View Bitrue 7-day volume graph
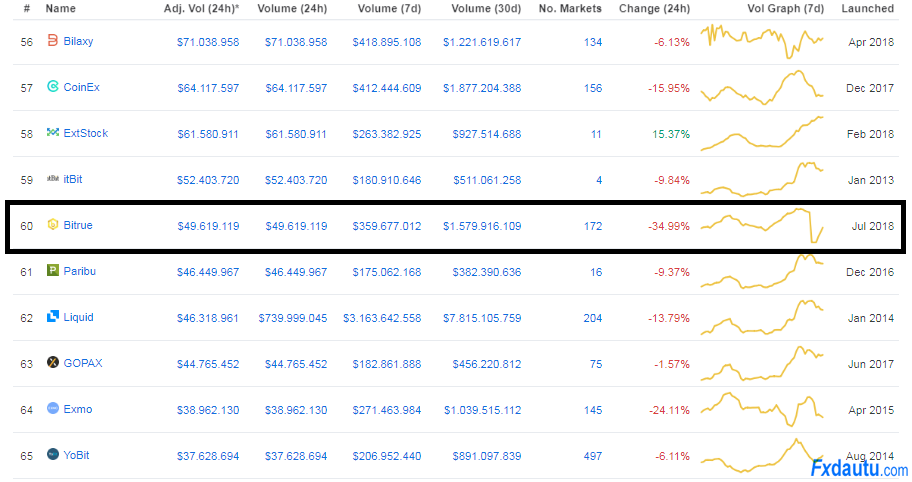912x482 pixels. click(762, 225)
